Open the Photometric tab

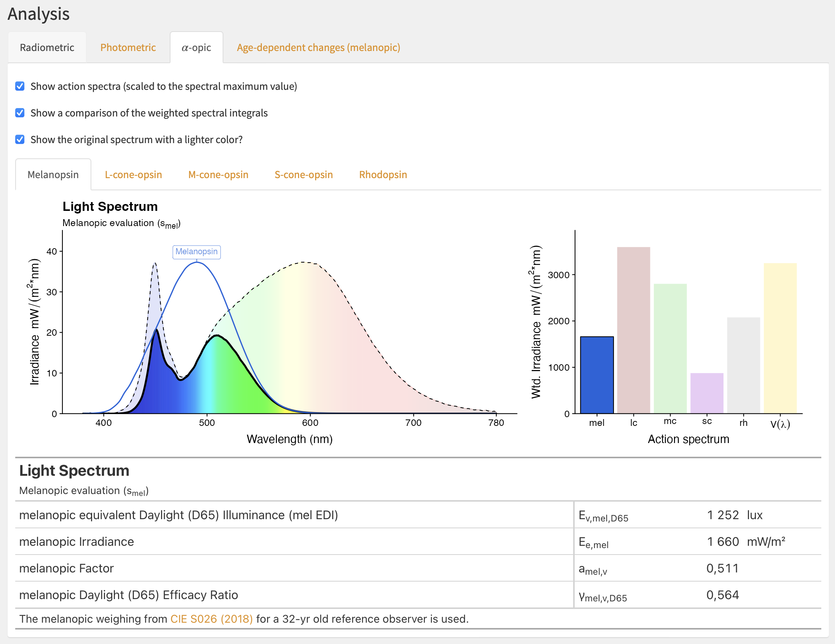point(128,47)
